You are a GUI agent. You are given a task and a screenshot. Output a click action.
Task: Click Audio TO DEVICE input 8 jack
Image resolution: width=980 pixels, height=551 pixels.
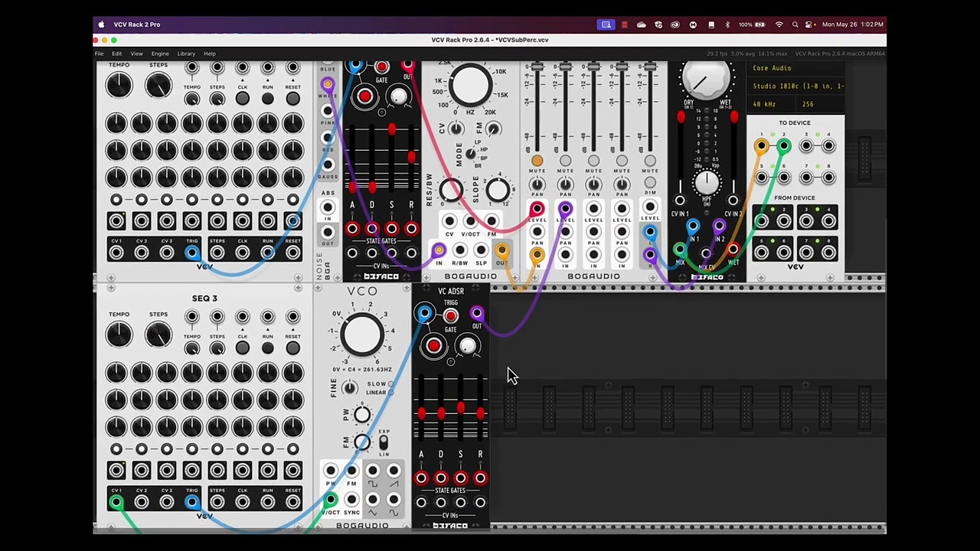click(x=828, y=178)
